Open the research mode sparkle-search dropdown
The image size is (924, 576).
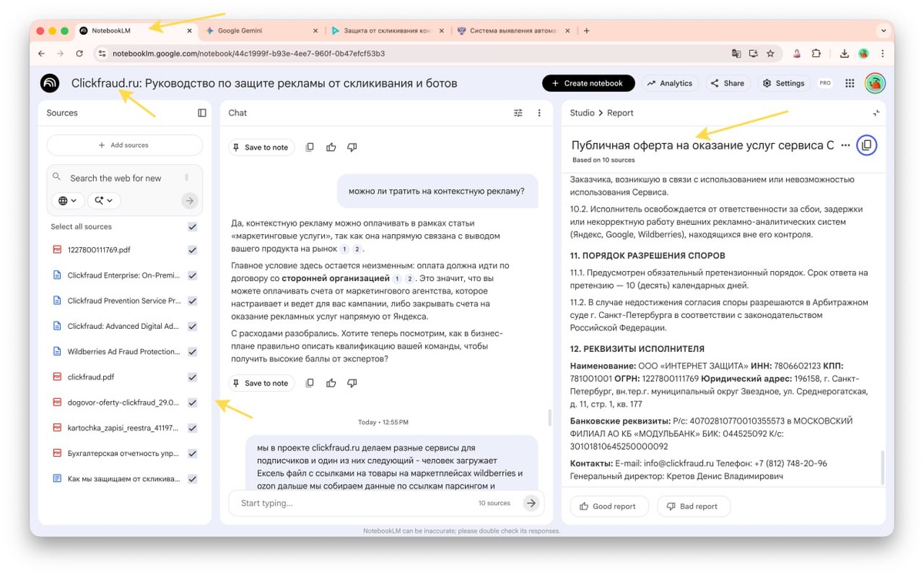[x=104, y=200]
